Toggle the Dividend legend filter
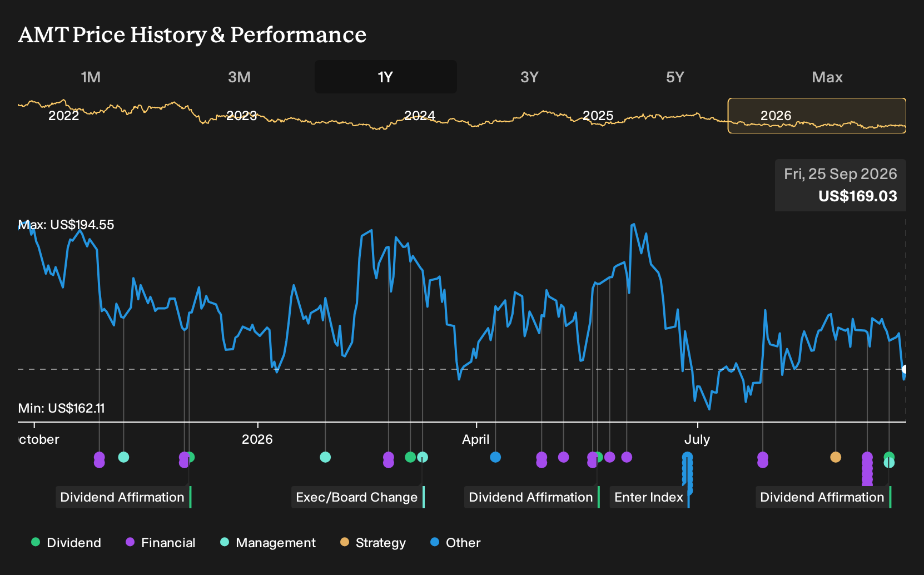 coord(66,543)
